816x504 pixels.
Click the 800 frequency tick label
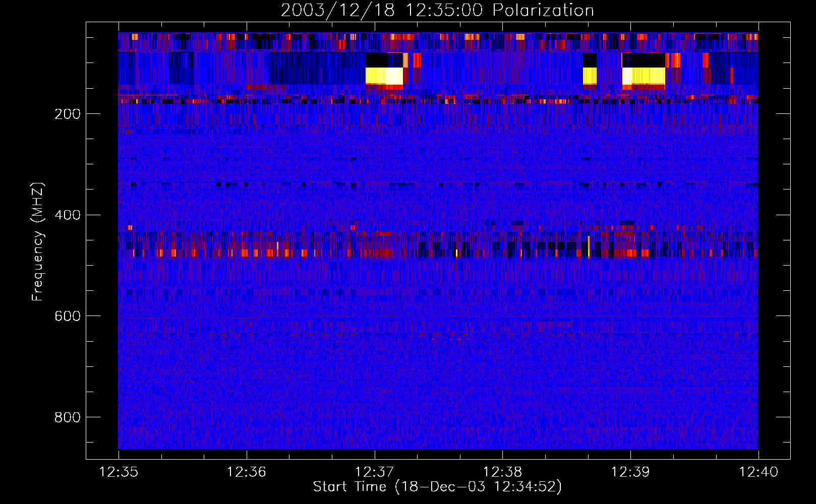(68, 417)
